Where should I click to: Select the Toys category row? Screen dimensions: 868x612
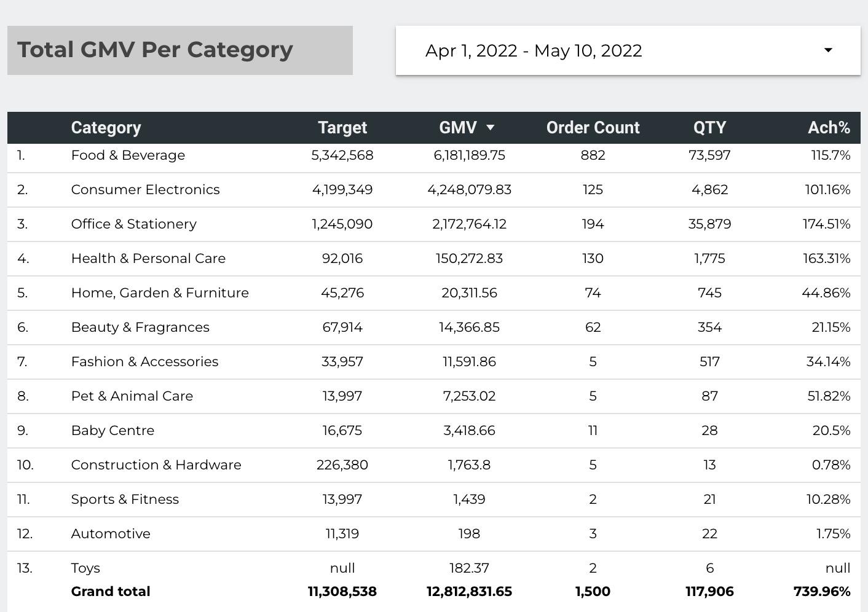point(85,568)
